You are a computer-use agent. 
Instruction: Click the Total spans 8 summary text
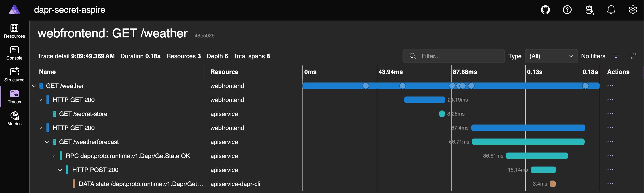tap(251, 56)
